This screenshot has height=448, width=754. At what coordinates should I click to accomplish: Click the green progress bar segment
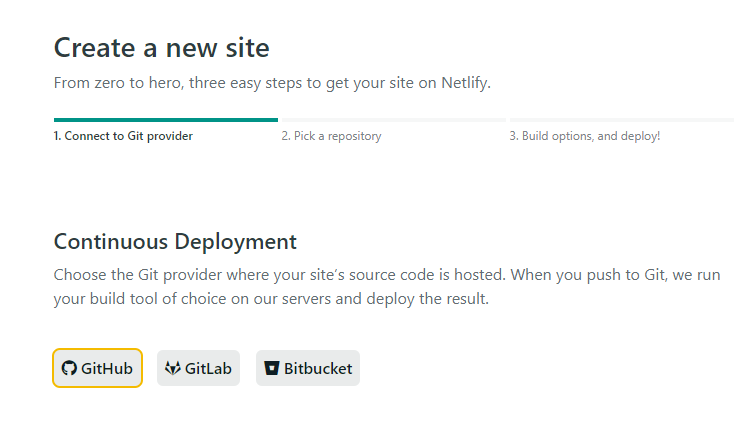click(165, 120)
